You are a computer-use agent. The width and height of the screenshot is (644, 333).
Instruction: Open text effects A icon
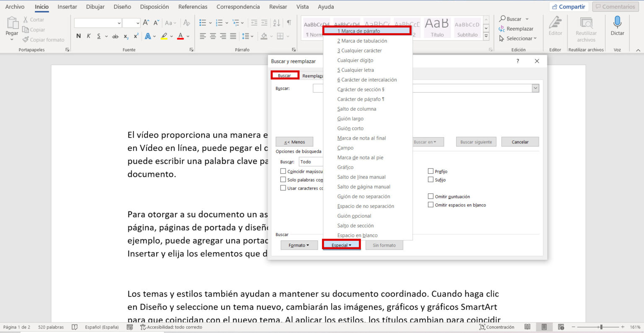pos(148,36)
